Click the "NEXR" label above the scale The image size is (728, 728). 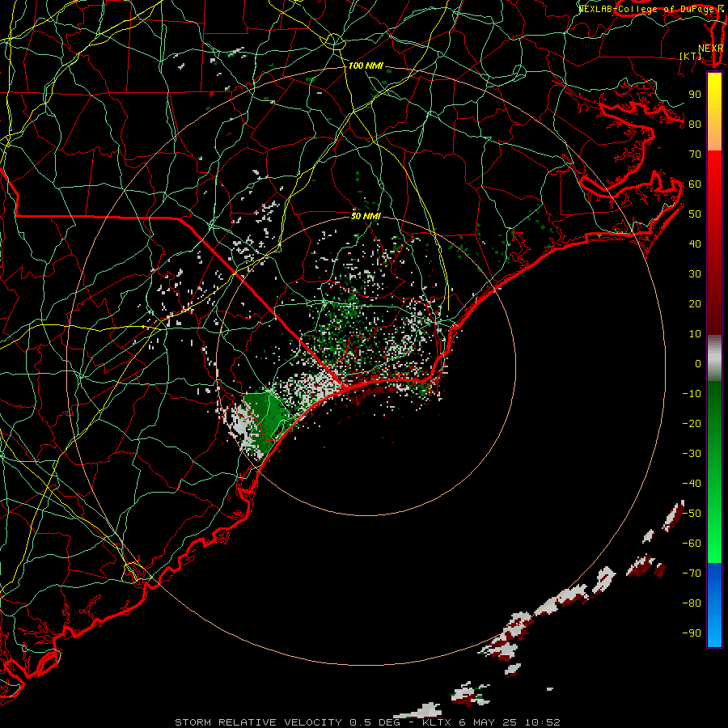(x=711, y=49)
